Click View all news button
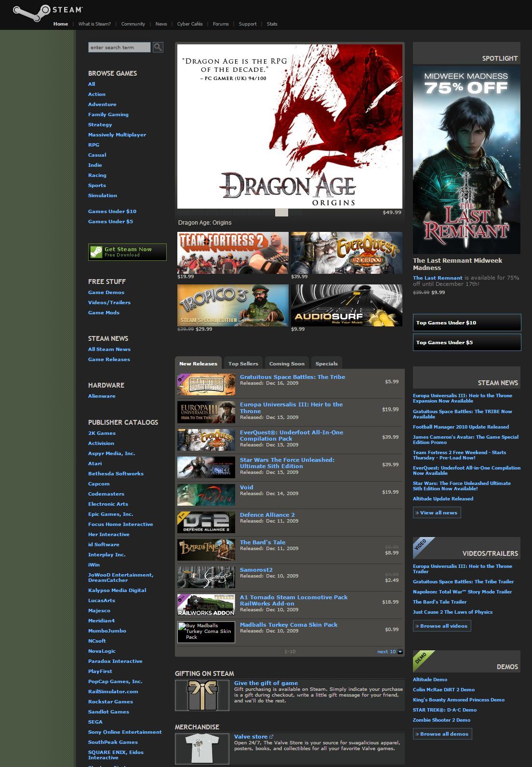The image size is (532, 767). pyautogui.click(x=437, y=512)
